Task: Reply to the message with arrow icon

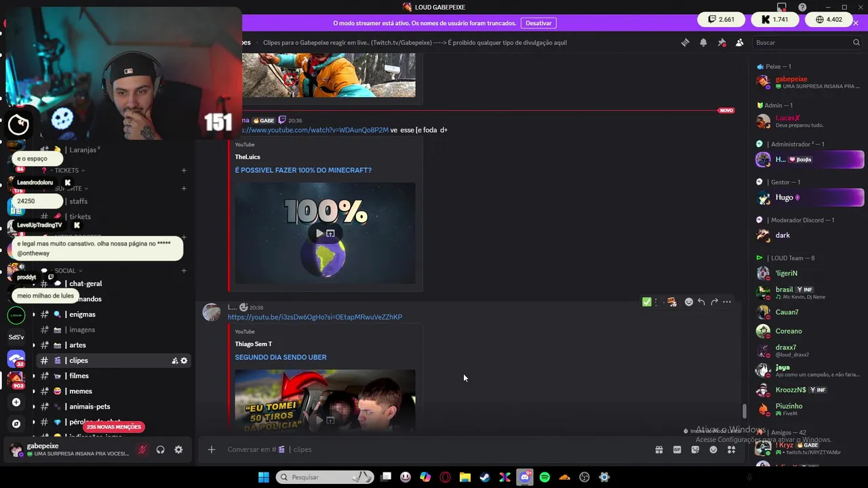Action: coord(701,302)
